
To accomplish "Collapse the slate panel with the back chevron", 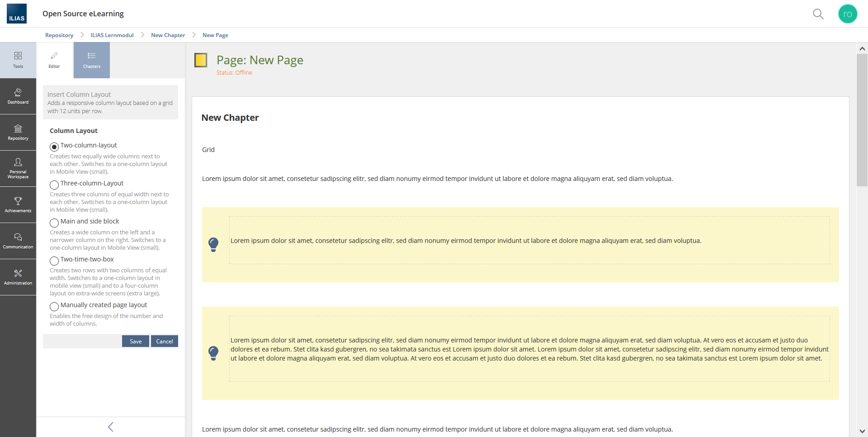I will (111, 427).
